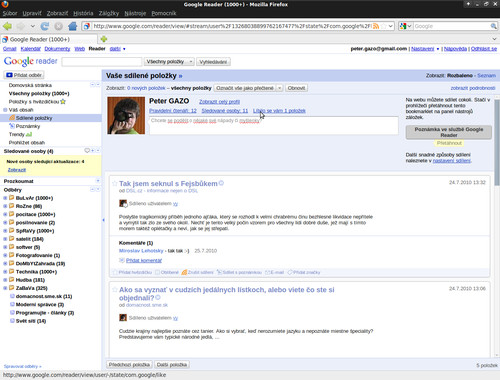The height and width of the screenshot is (380, 500).
Task: Open new tab with plus icon
Action: tap(104, 39)
